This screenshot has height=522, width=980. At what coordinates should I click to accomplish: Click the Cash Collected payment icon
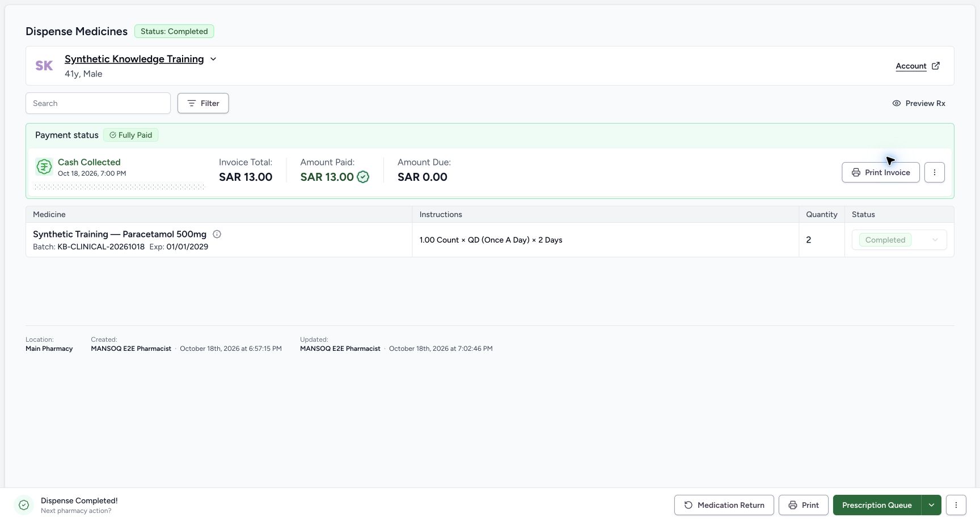[x=44, y=167]
